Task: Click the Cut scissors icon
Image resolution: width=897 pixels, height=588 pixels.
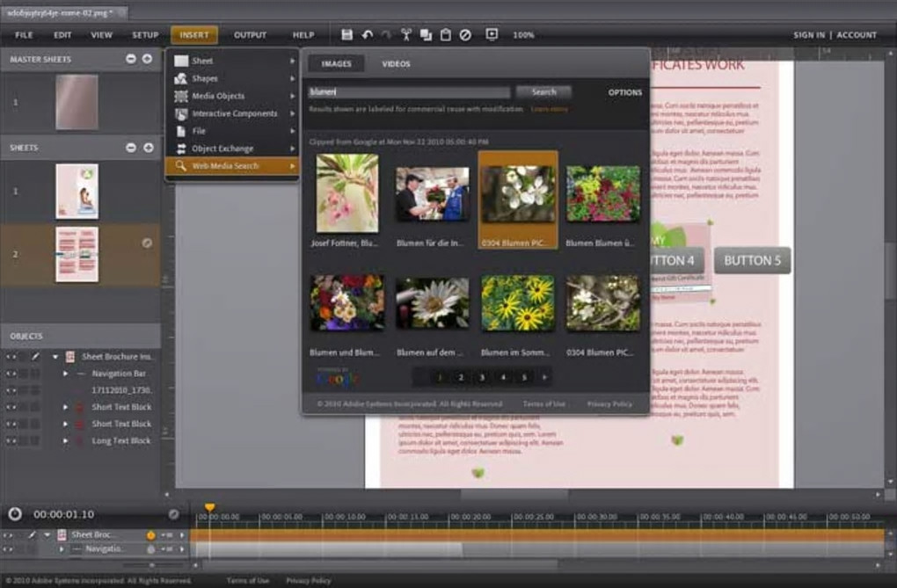Action: coord(406,35)
